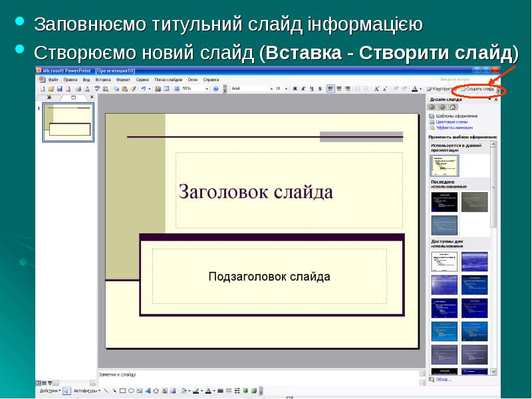532x399 pixels.
Task: Select the Oval drawing tool
Action: [x=131, y=391]
